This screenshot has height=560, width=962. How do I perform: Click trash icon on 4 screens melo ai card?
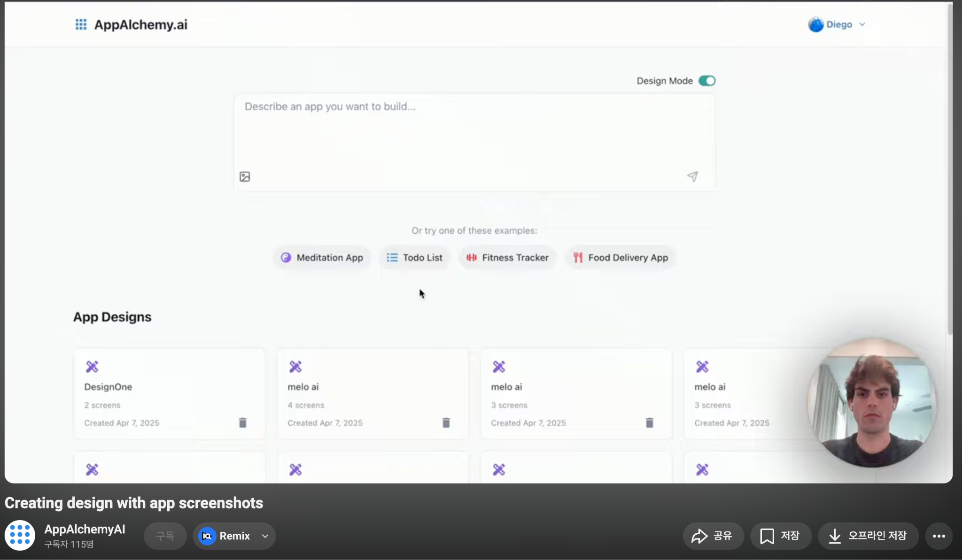[446, 422]
